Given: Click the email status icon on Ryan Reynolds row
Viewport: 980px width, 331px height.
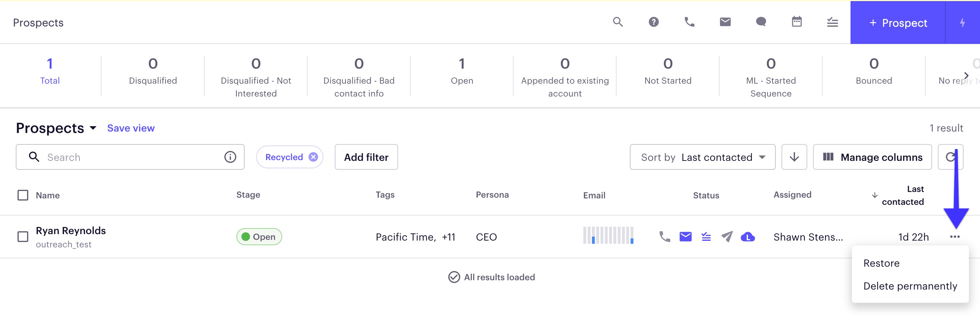Looking at the screenshot, I should pyautogui.click(x=686, y=236).
